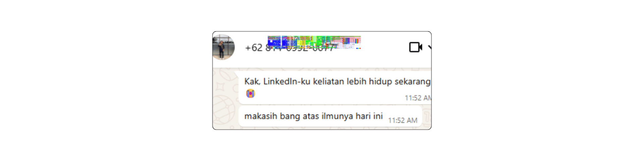Image resolution: width=644 pixels, height=161 pixels.
Task: Click the empty header space right of the number
Action: coord(384,48)
